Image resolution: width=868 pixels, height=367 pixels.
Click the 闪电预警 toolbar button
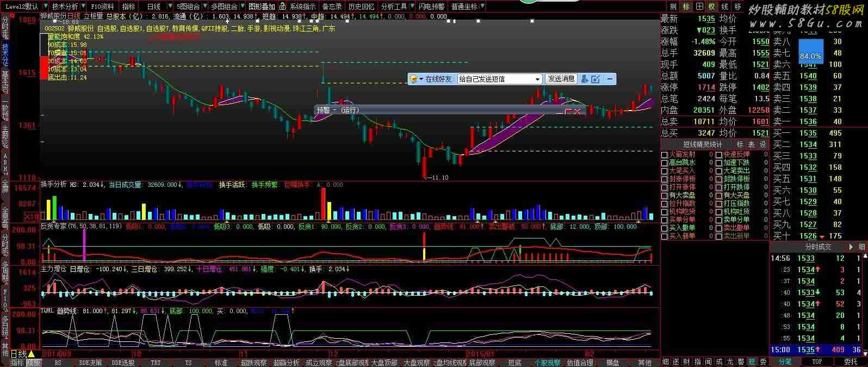431,7
